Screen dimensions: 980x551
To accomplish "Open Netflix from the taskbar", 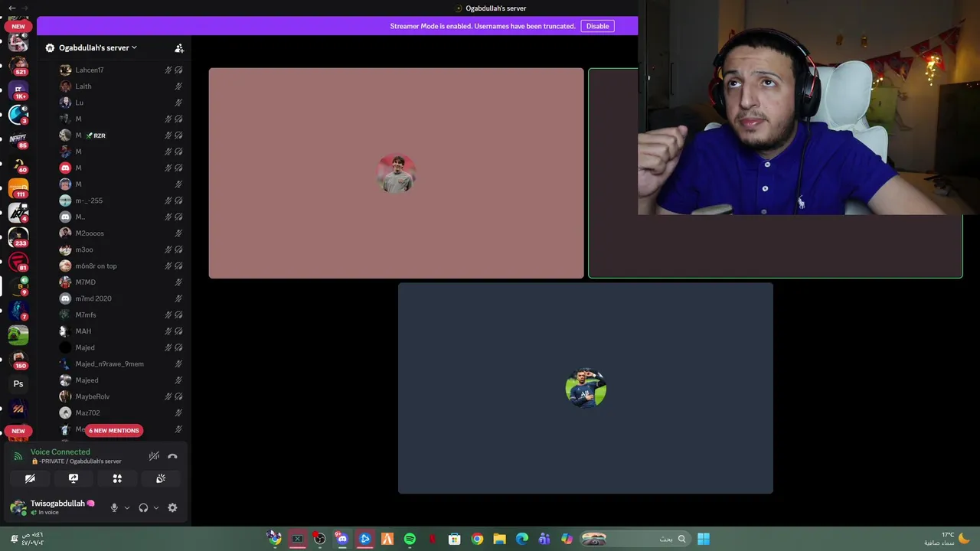I will 432,539.
